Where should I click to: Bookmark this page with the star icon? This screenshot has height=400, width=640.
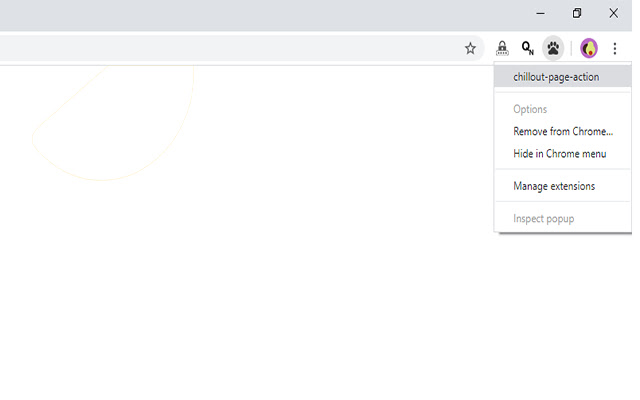tap(470, 48)
